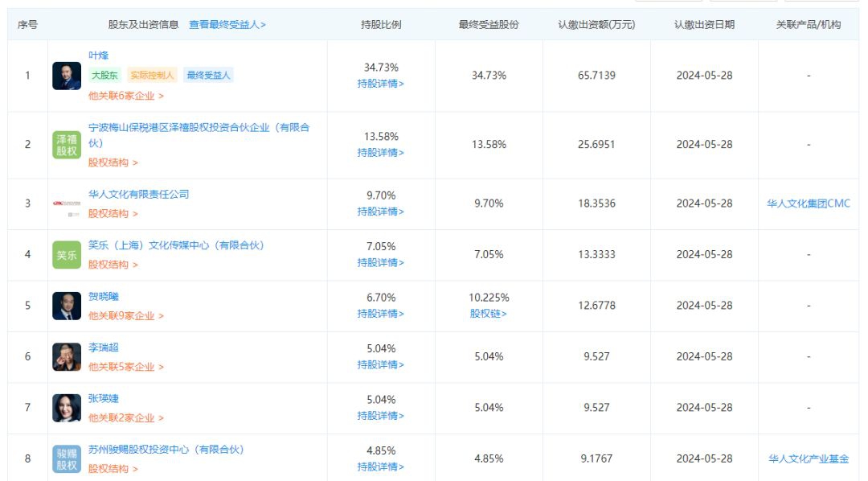Open the 华人文化有限责任公司 logo
Viewport: 868px width, 481px height.
[67, 204]
